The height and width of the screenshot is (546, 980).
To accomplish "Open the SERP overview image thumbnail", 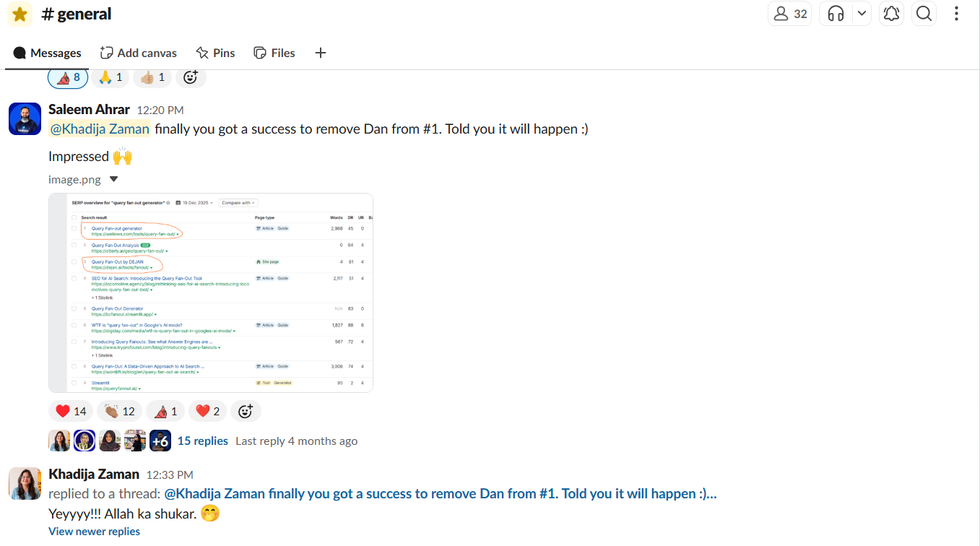I will pyautogui.click(x=211, y=292).
